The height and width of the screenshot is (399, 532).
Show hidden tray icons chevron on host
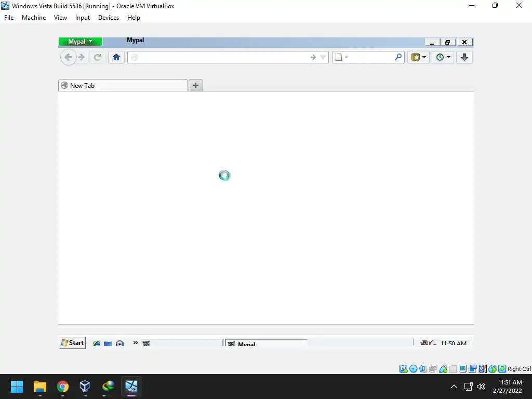[454, 387]
